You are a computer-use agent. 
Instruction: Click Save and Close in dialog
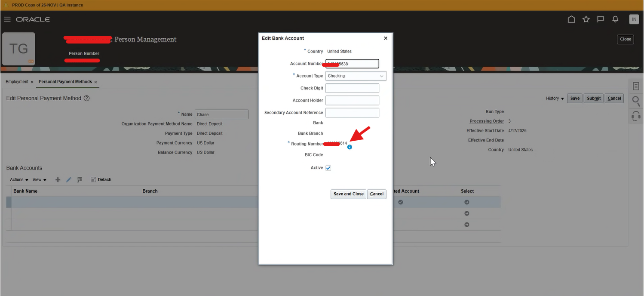click(348, 194)
